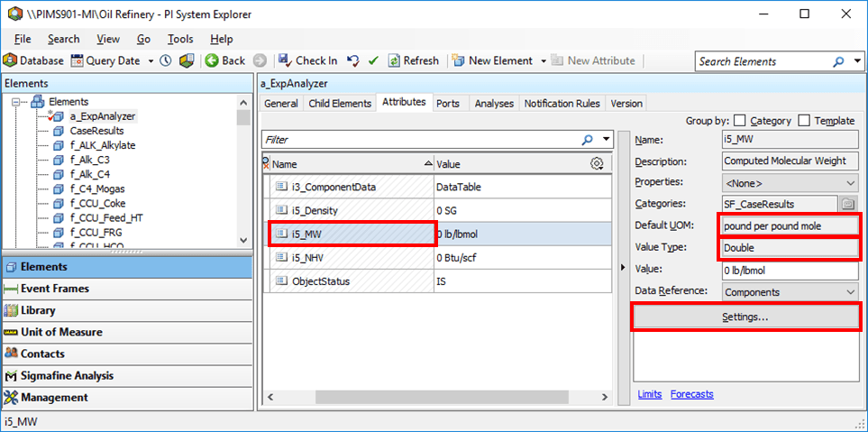The image size is (868, 432).
Task: Select the ObjectStatus attribute row
Action: coord(437,281)
